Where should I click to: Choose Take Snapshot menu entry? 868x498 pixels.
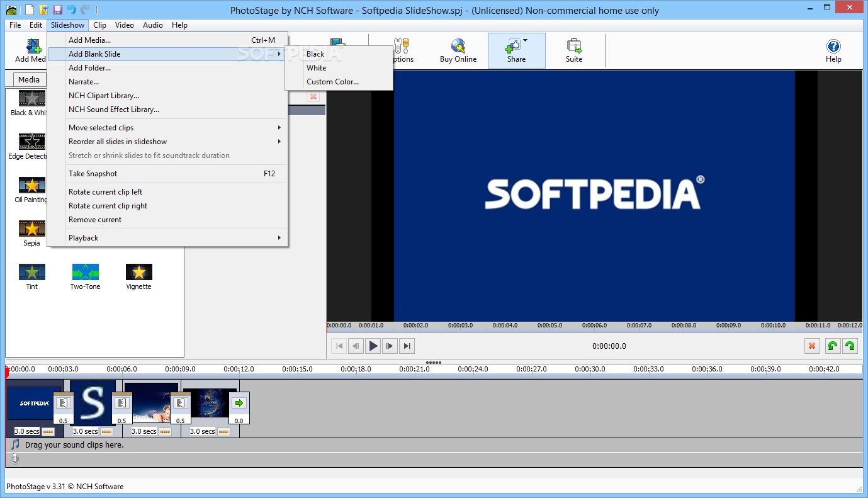[x=167, y=174]
